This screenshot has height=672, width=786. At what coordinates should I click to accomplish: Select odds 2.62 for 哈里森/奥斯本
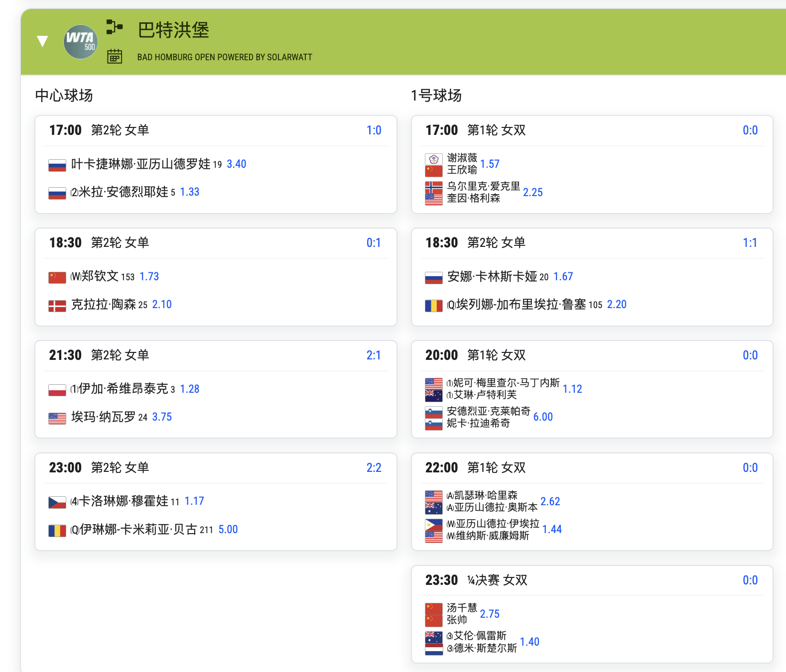[x=550, y=501]
